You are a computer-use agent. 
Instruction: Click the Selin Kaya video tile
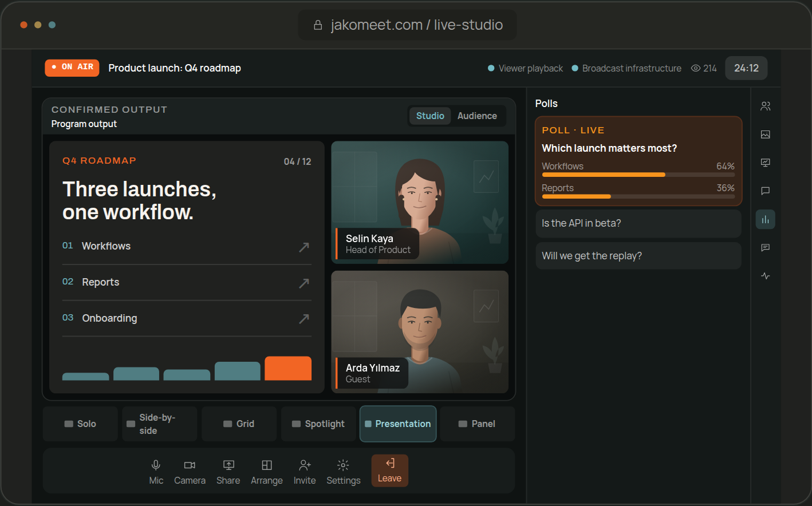[420, 203]
